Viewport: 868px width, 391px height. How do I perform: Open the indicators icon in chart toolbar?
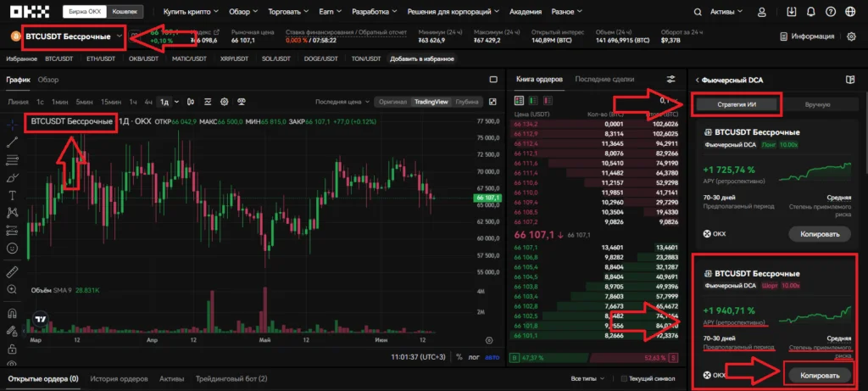[208, 102]
